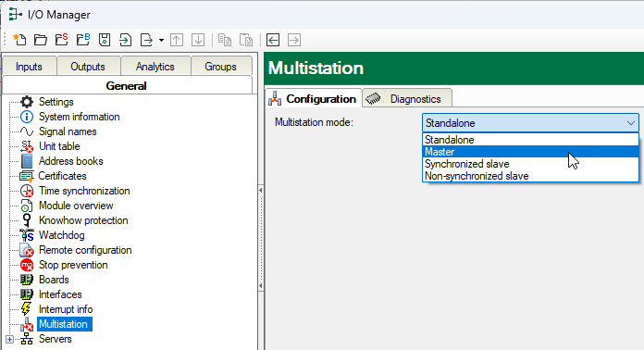This screenshot has width=644, height=350.
Task: Click the Knowhow protection entry
Action: (83, 220)
